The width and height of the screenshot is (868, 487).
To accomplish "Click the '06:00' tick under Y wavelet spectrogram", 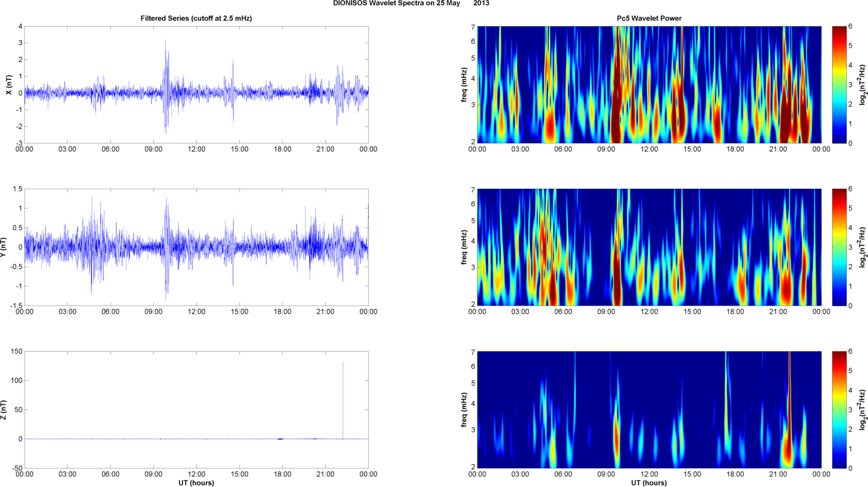I will [563, 312].
